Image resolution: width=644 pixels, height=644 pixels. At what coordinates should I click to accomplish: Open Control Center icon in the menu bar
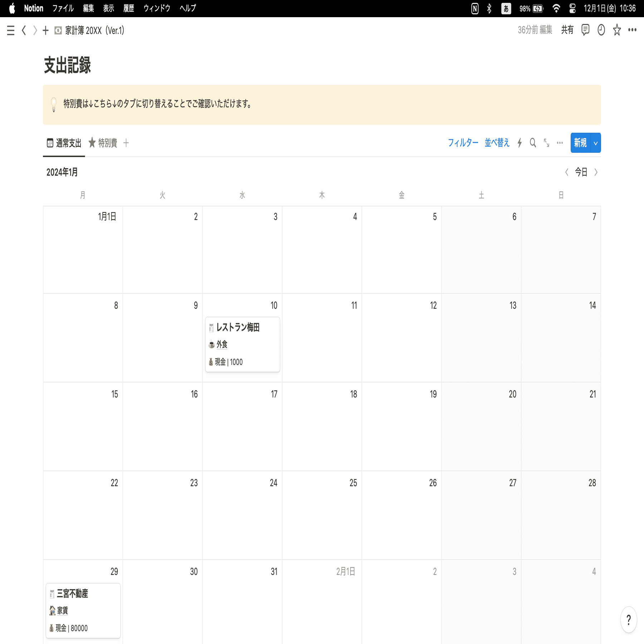tap(572, 9)
